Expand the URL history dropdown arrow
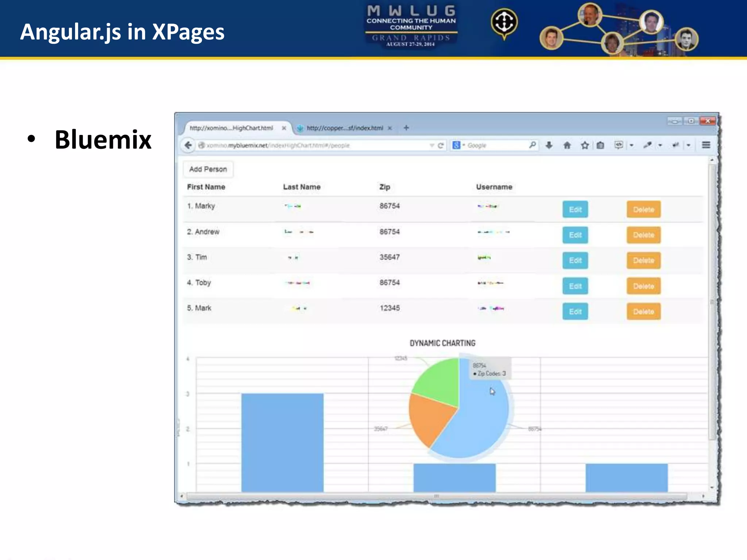Image resolution: width=747 pixels, height=560 pixels. pyautogui.click(x=432, y=145)
